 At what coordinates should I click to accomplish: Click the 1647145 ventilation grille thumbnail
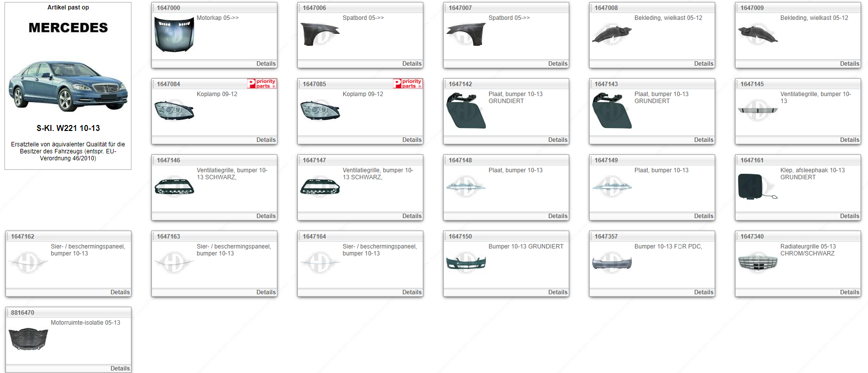(x=758, y=111)
